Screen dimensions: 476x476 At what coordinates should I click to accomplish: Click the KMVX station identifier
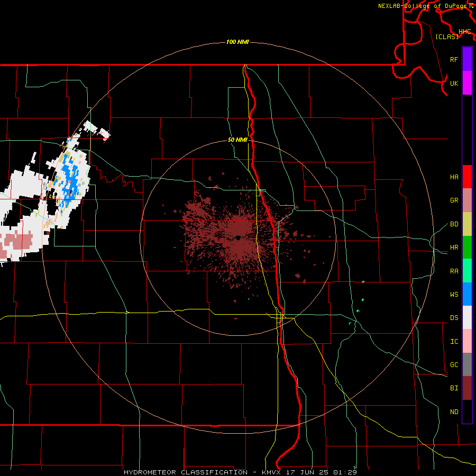point(271,472)
